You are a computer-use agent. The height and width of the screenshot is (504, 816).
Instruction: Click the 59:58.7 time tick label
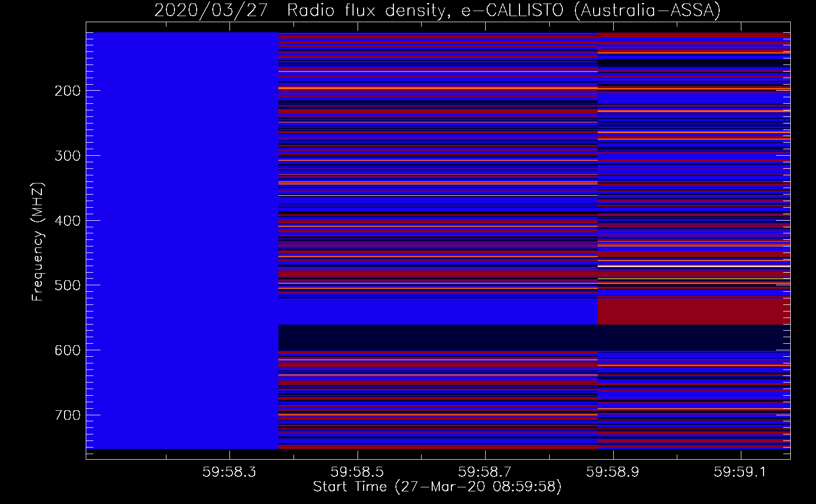click(485, 472)
